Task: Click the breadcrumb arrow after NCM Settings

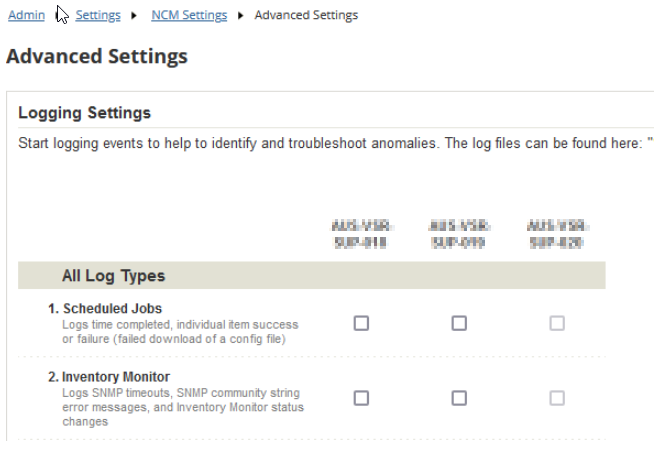Action: pyautogui.click(x=241, y=15)
